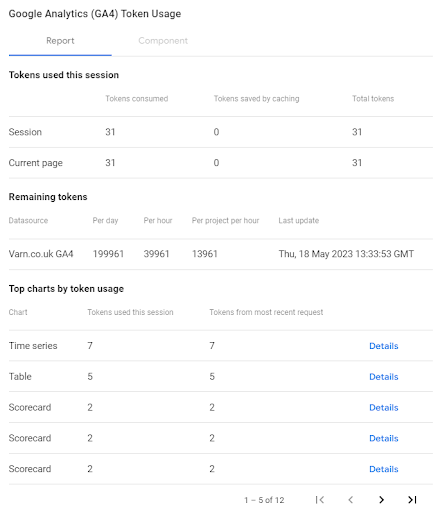Click the Tokens saved by caching header
Viewport: 438px width, 512px height.
coord(256,99)
